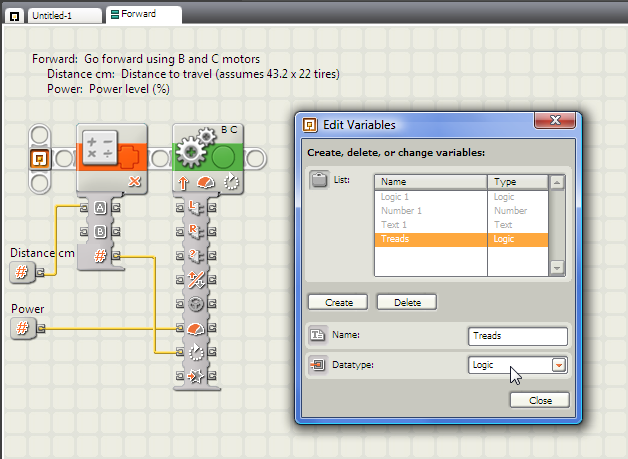The height and width of the screenshot is (459, 628).
Task: Click the Power gauge plug on Move block
Action: click(x=195, y=328)
